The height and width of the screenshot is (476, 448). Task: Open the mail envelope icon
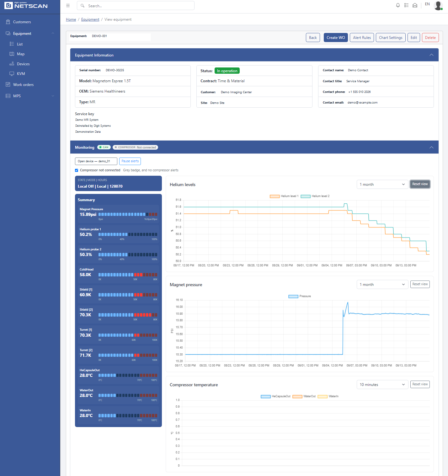(415, 5)
